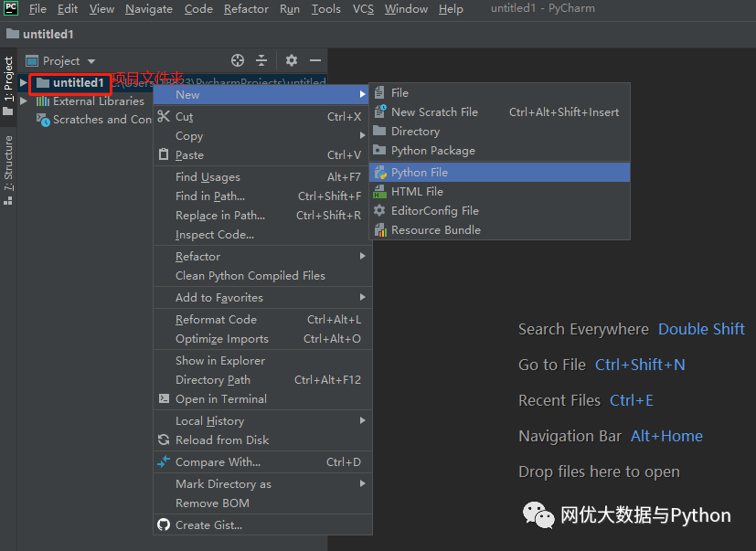756x551 pixels.
Task: Click the EditorConfig File gear icon
Action: tap(380, 210)
